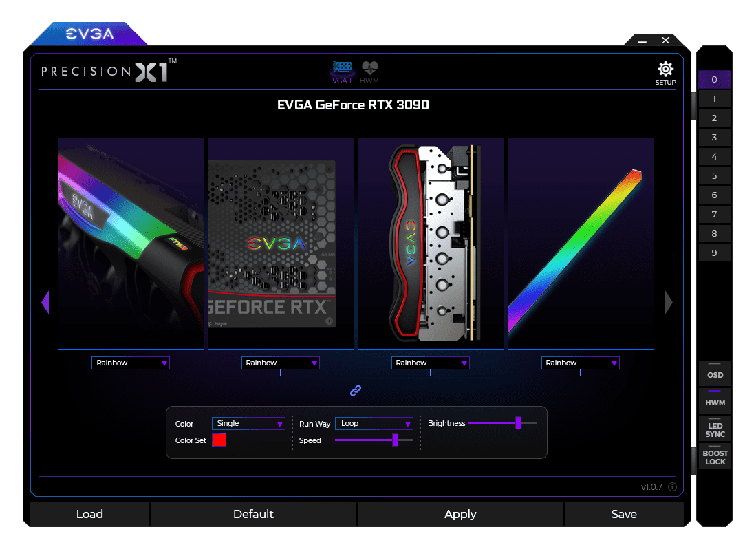756x558 pixels.
Task: Open the version info icon next to v1.0.7
Action: click(x=672, y=487)
